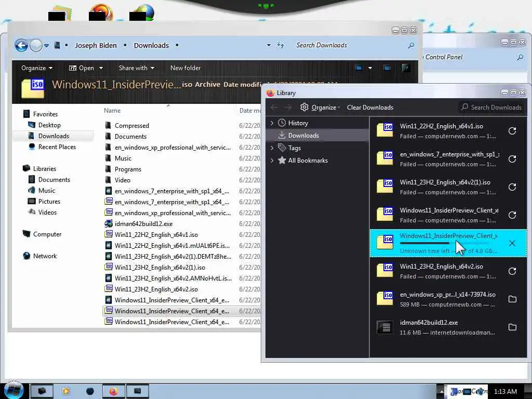Show en_windows_xp iso in folder
This screenshot has height=399, width=532.
point(512,299)
